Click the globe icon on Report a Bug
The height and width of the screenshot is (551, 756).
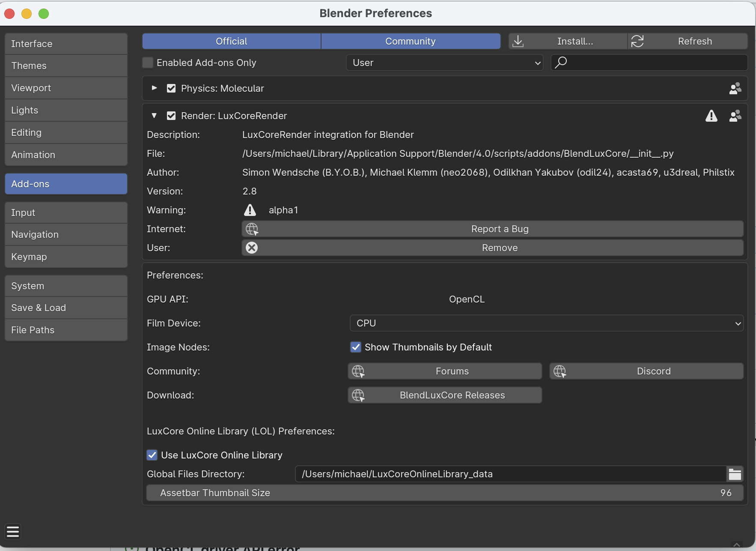click(x=252, y=229)
